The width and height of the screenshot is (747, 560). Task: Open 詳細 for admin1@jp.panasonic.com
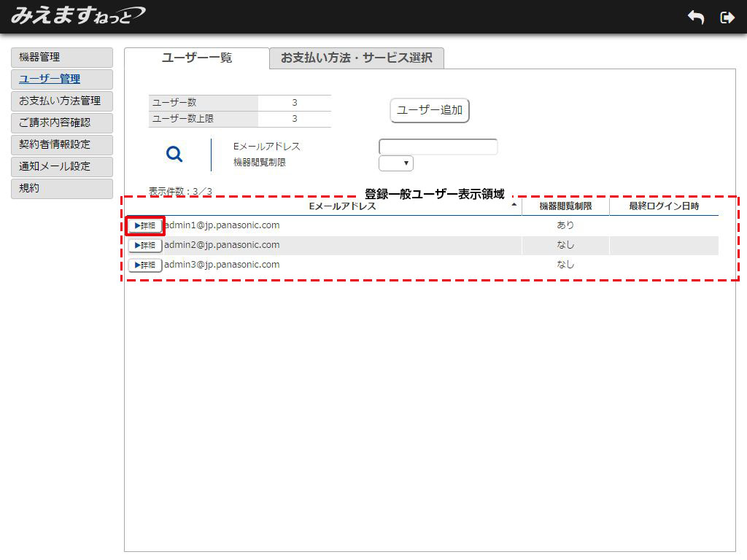coord(145,225)
